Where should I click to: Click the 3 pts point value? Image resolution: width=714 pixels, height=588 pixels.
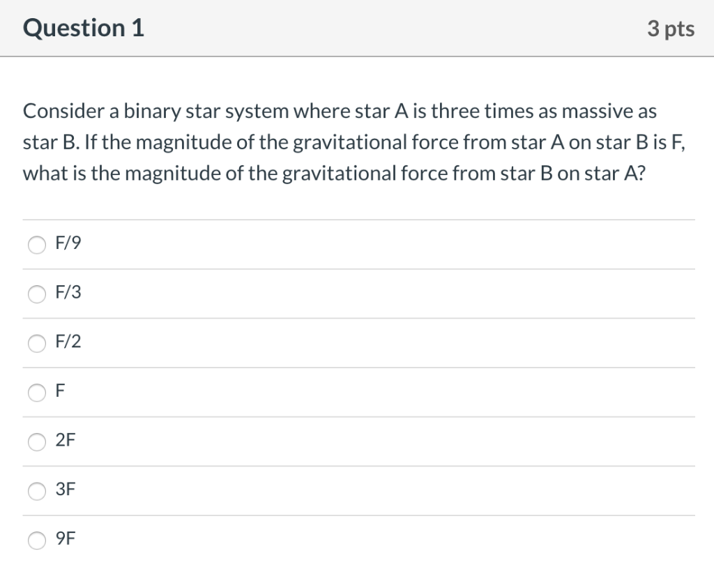coord(671,28)
